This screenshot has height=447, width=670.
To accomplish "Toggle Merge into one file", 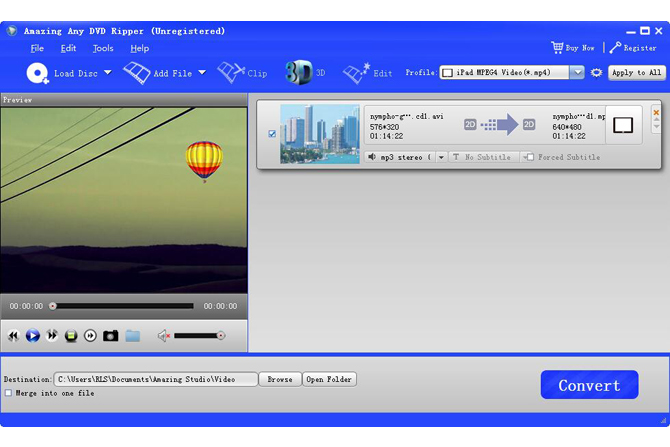I will (x=8, y=393).
